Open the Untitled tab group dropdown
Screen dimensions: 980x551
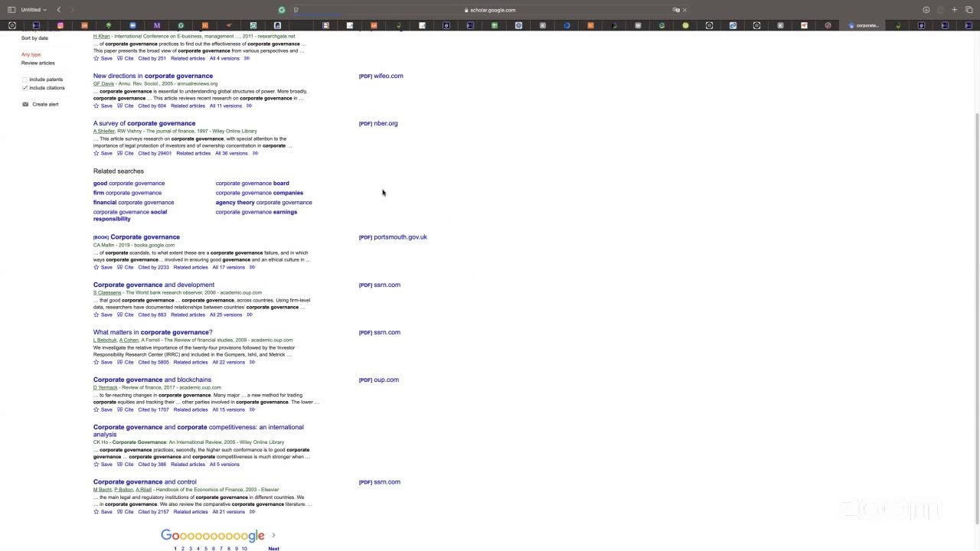[34, 10]
